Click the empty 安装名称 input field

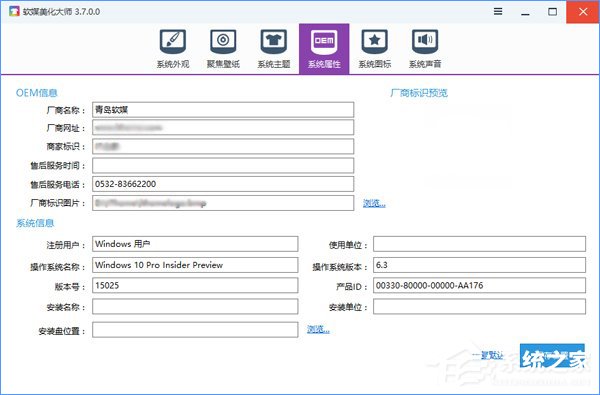point(195,307)
